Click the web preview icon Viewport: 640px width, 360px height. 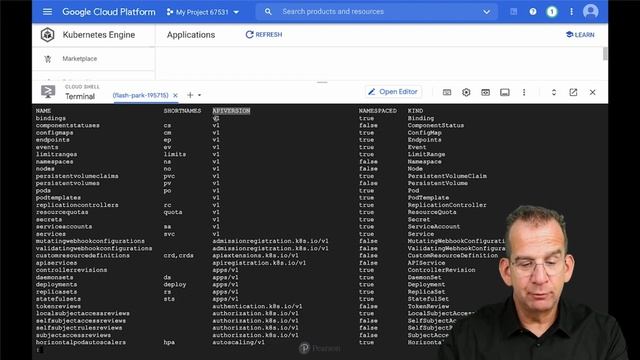(485, 92)
